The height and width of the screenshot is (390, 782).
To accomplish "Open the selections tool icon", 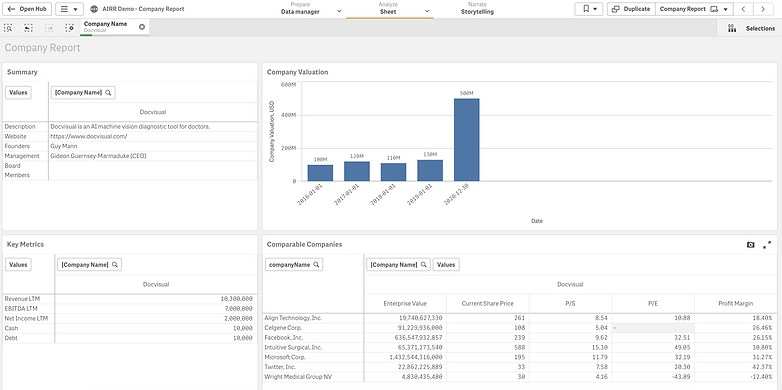I will (732, 28).
